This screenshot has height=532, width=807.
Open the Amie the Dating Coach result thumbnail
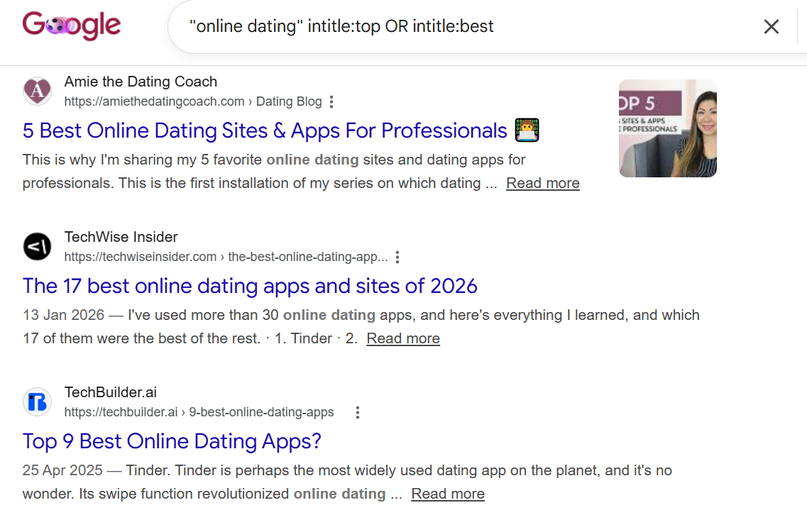tap(667, 128)
